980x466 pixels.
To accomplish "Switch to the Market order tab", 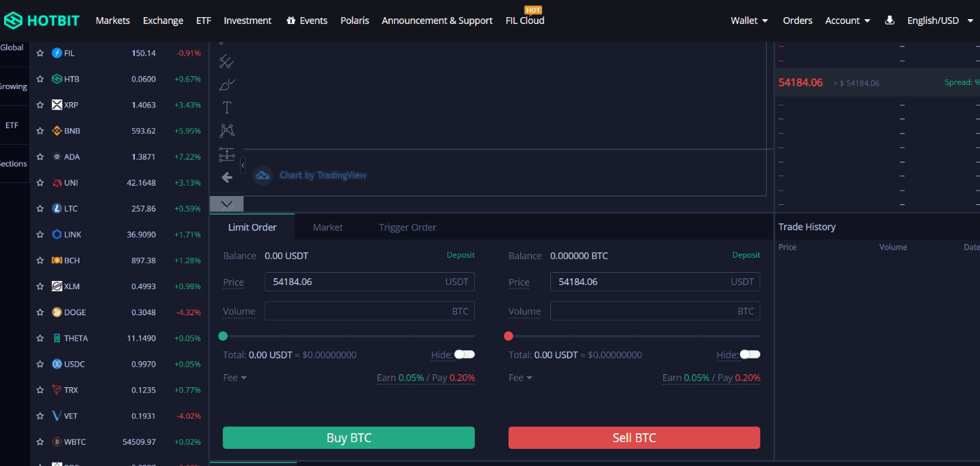I will (x=328, y=227).
